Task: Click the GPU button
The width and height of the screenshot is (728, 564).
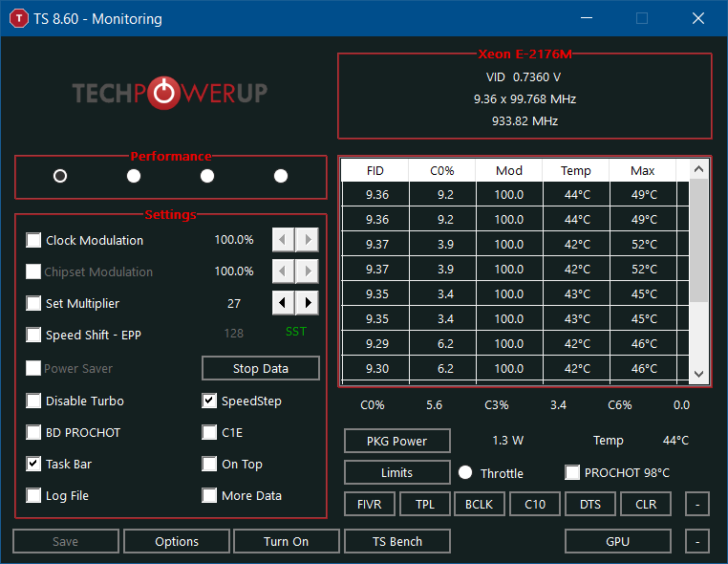Action: click(618, 541)
